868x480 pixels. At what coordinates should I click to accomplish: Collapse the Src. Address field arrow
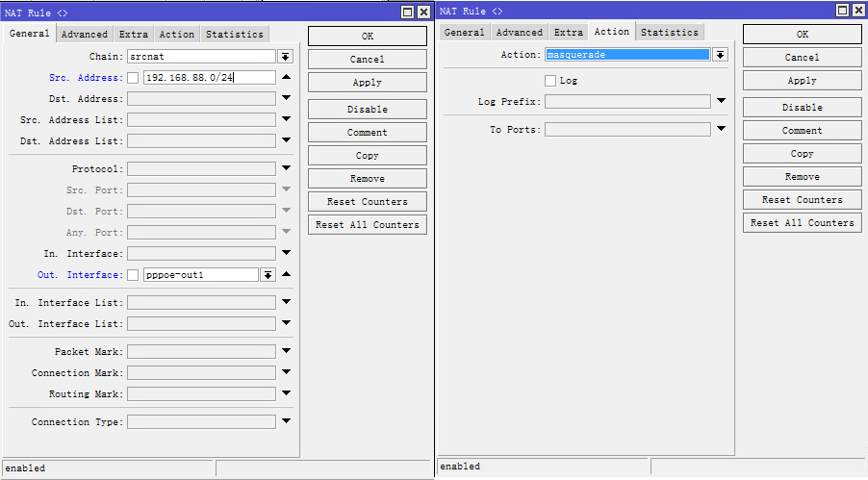point(286,78)
